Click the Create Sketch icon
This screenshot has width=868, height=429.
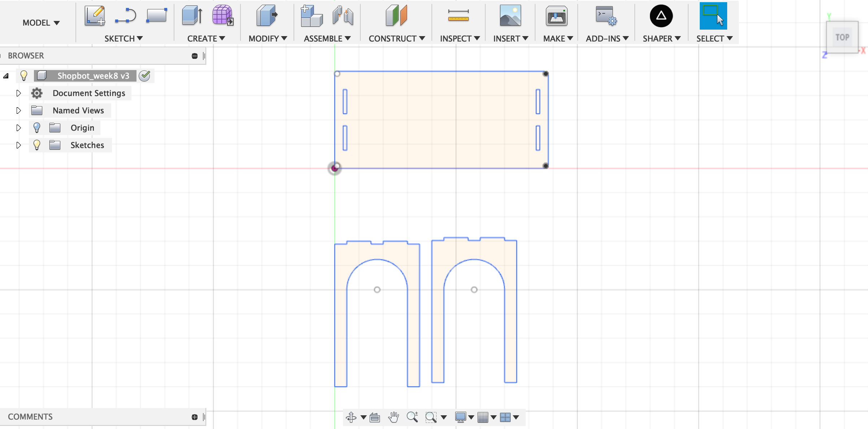pos(95,16)
